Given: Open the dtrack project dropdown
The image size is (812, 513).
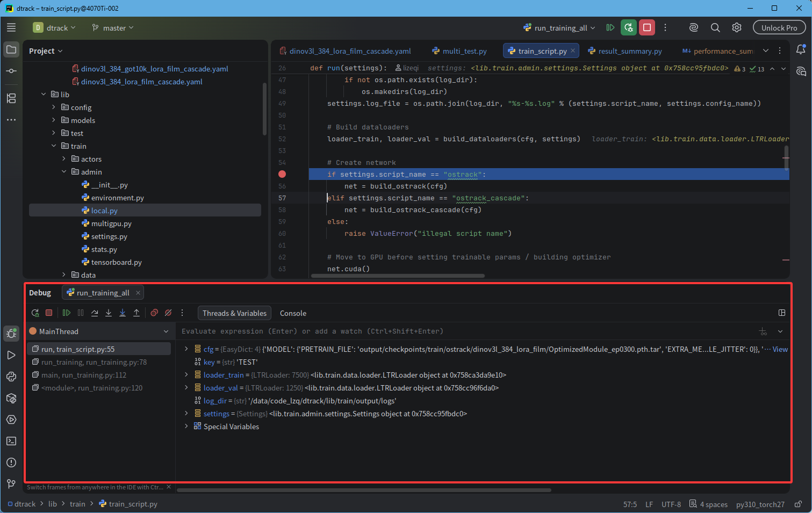Looking at the screenshot, I should (x=54, y=27).
